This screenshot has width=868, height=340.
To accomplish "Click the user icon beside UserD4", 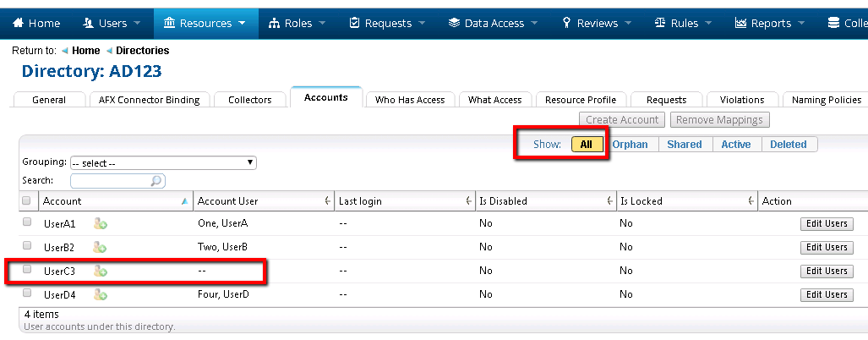I will click(100, 295).
